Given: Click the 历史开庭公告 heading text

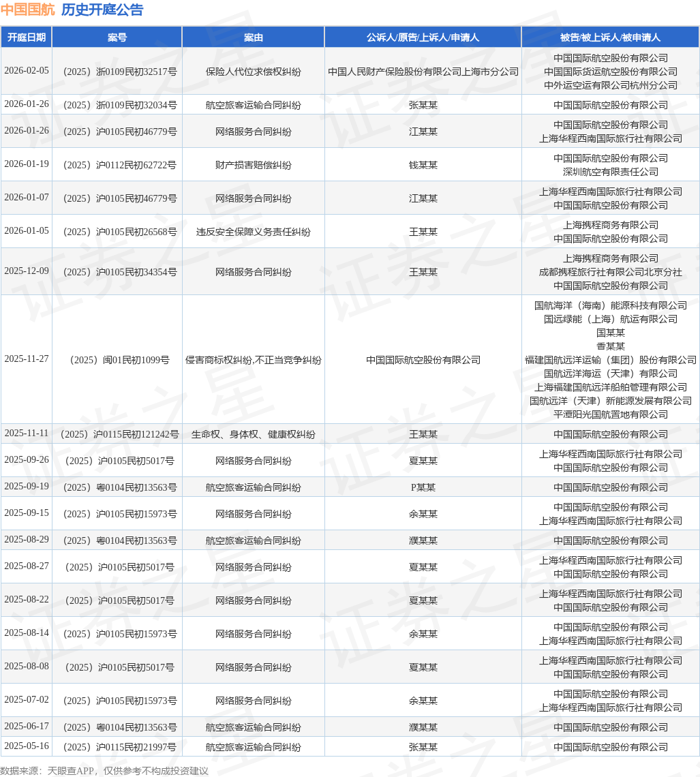Looking at the screenshot, I should click(102, 10).
